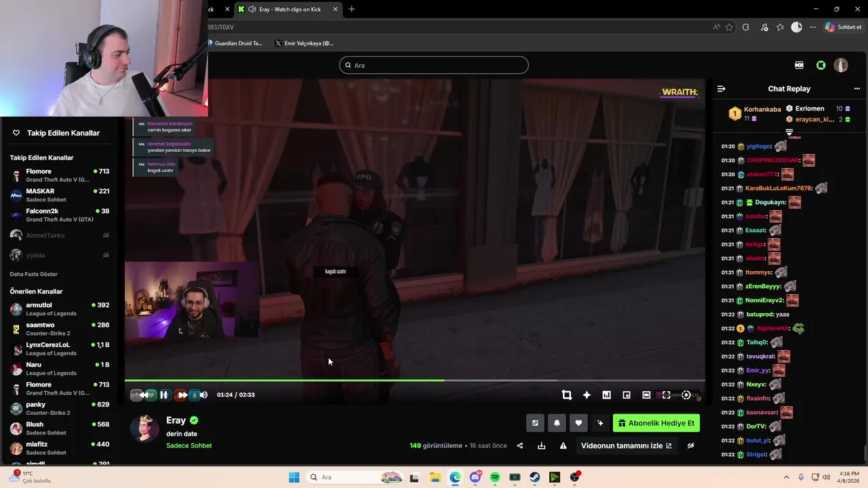Open Falconn2k channel in the sidebar
Screen dimensions: 868x488
(60, 215)
